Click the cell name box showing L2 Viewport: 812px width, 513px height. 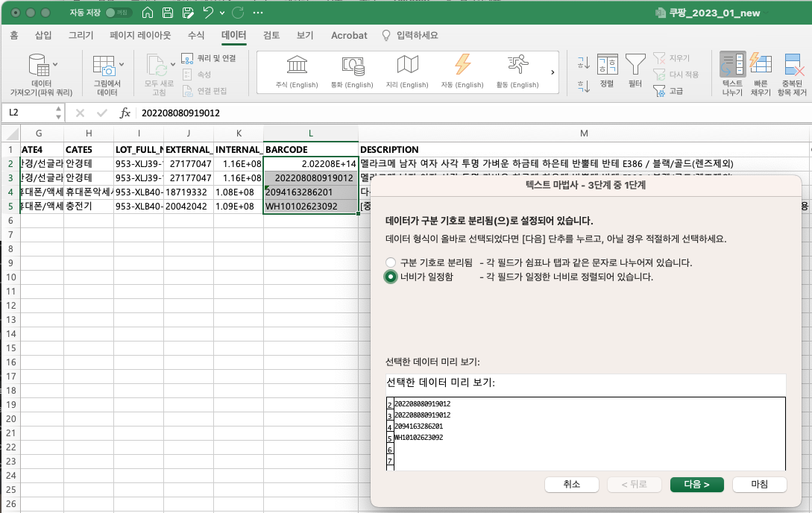tap(28, 113)
